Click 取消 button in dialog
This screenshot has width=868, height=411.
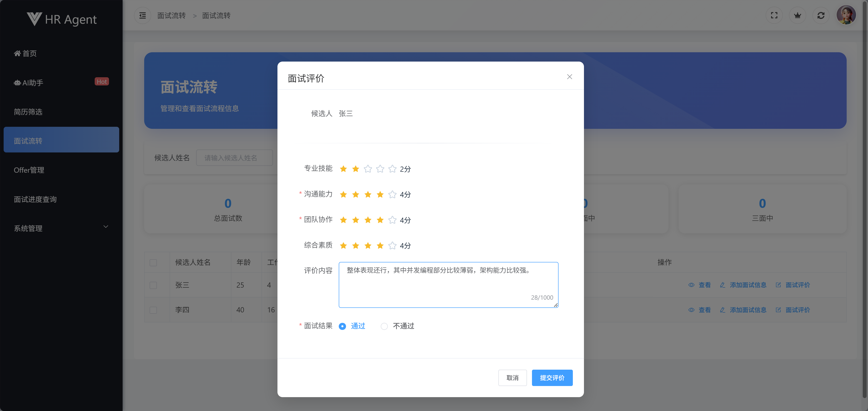[x=512, y=378]
